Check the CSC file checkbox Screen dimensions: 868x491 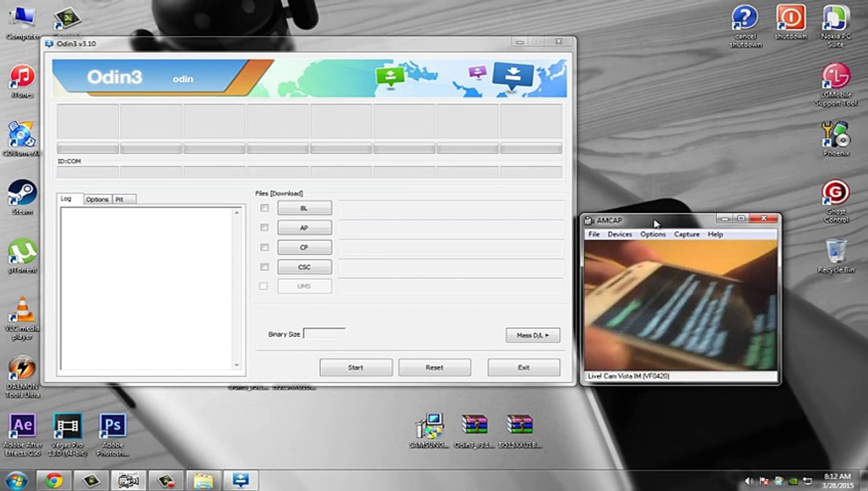pos(264,267)
